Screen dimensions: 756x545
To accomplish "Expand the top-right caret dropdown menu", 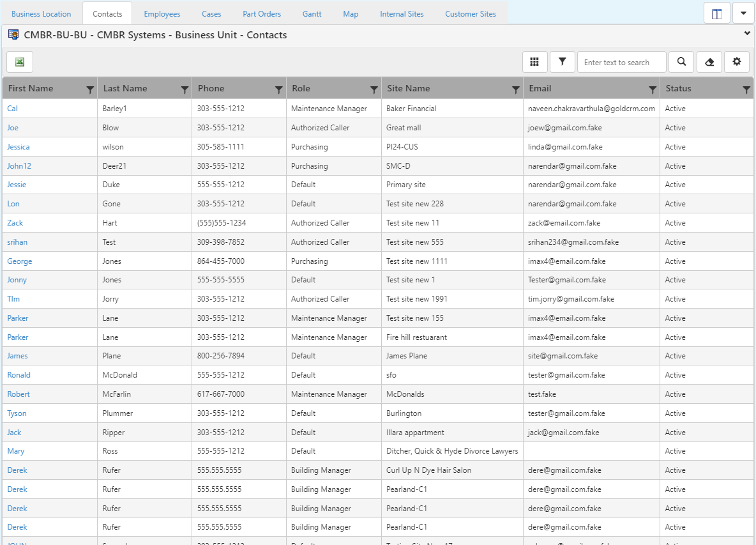I will pyautogui.click(x=743, y=13).
